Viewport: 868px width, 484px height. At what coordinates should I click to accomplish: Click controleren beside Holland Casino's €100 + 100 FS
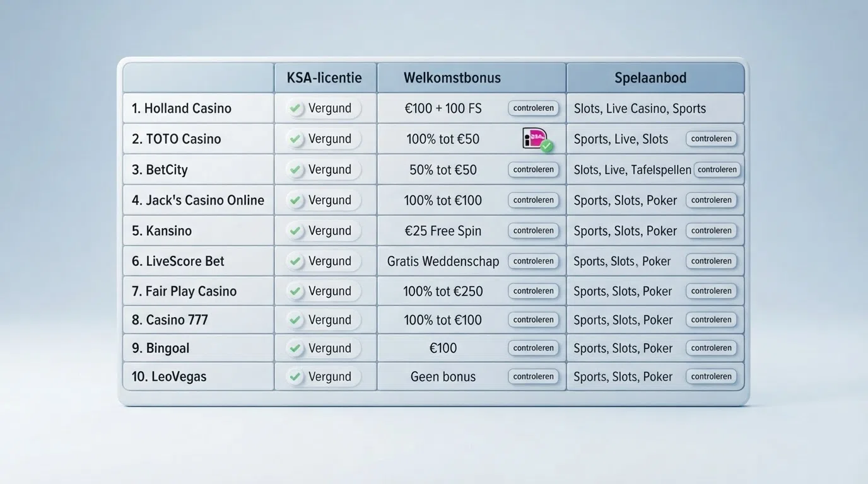(534, 108)
